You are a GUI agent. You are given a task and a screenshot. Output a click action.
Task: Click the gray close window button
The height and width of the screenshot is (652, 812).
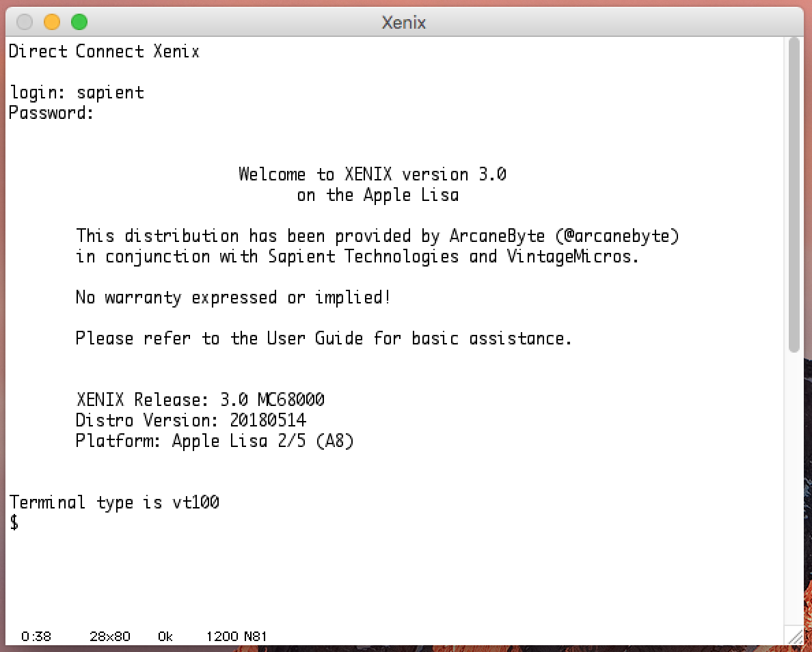25,23
